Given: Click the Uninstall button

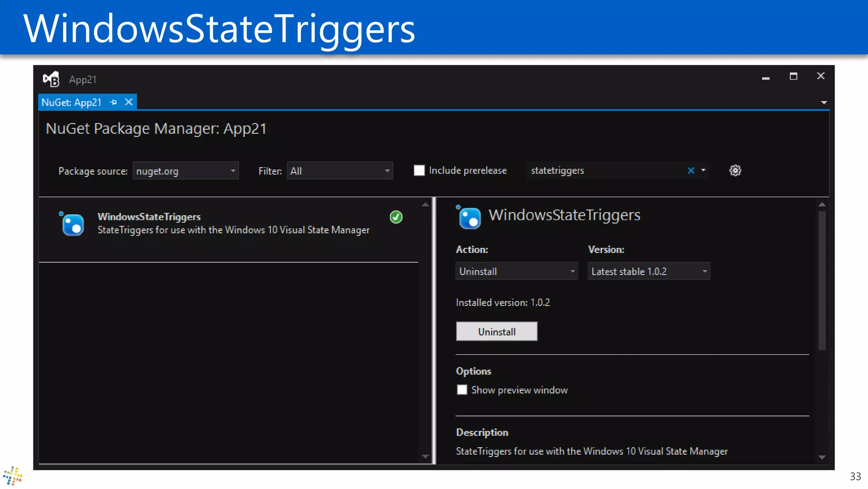Looking at the screenshot, I should [497, 332].
